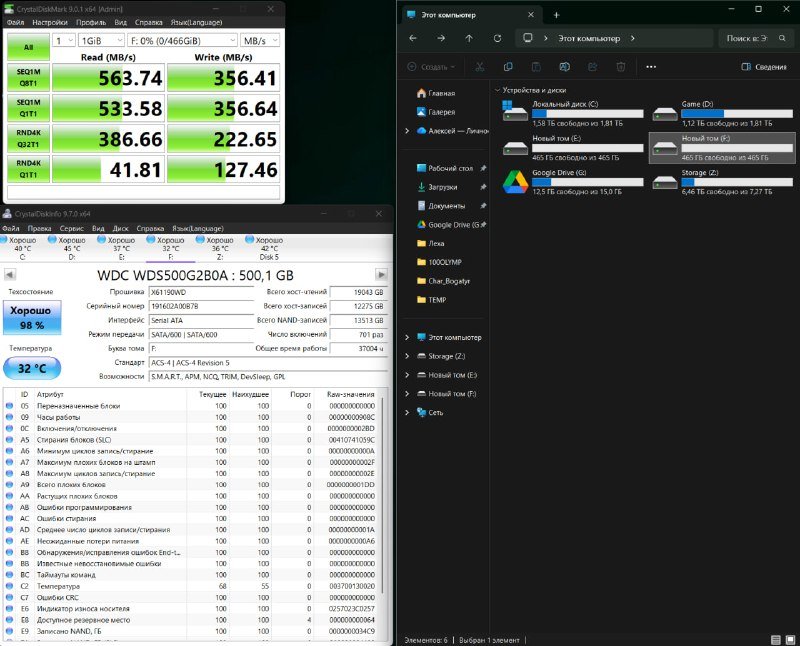Click the Paste icon in Explorer toolbar
This screenshot has width=800, height=646.
536,66
